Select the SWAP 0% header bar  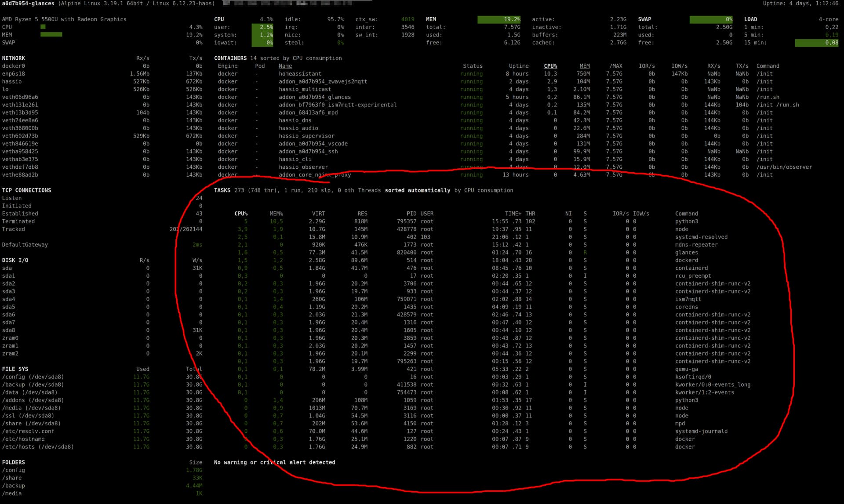711,19
